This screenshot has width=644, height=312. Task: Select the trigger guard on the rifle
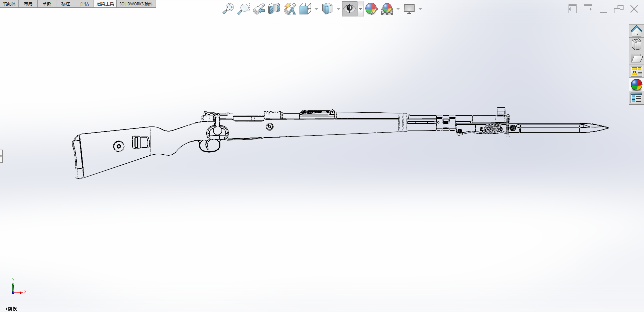[210, 146]
